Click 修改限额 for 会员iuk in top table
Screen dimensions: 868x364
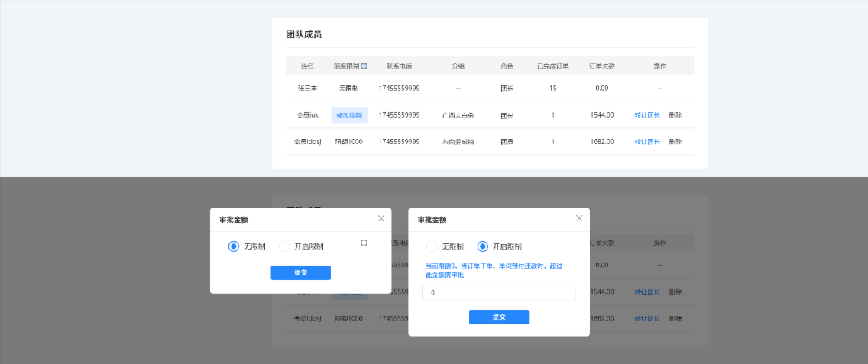tap(349, 115)
